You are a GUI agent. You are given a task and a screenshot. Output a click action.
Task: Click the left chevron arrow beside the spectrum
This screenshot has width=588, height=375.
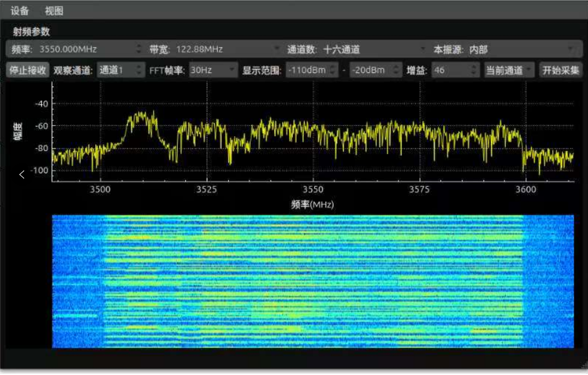pyautogui.click(x=22, y=175)
